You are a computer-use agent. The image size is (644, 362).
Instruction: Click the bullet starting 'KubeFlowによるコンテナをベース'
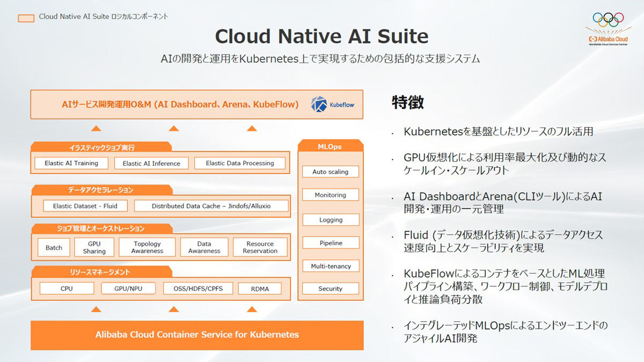506,286
